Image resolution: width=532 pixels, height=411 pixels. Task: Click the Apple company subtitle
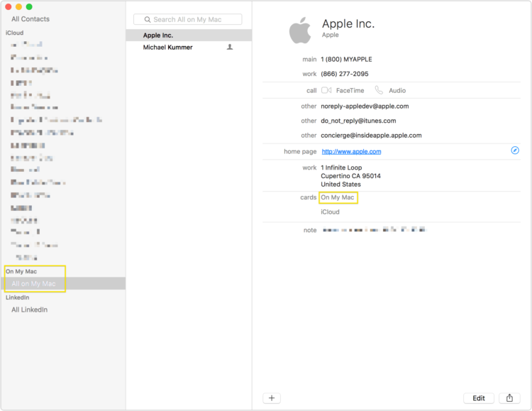click(330, 35)
